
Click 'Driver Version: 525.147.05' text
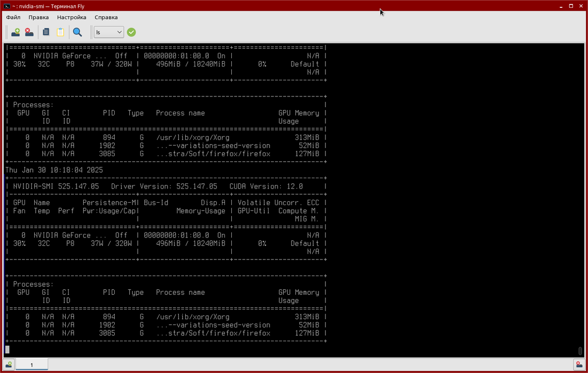pyautogui.click(x=164, y=186)
